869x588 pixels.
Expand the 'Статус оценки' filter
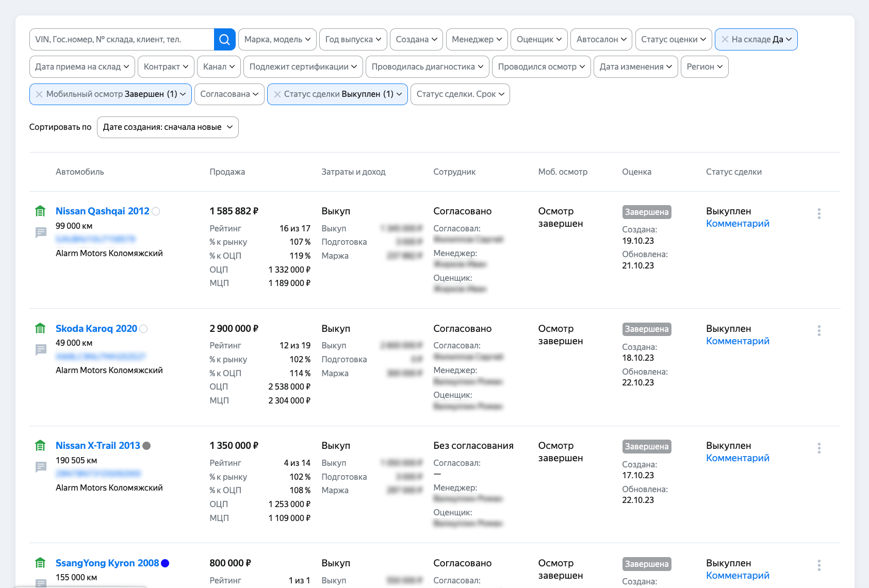(674, 39)
